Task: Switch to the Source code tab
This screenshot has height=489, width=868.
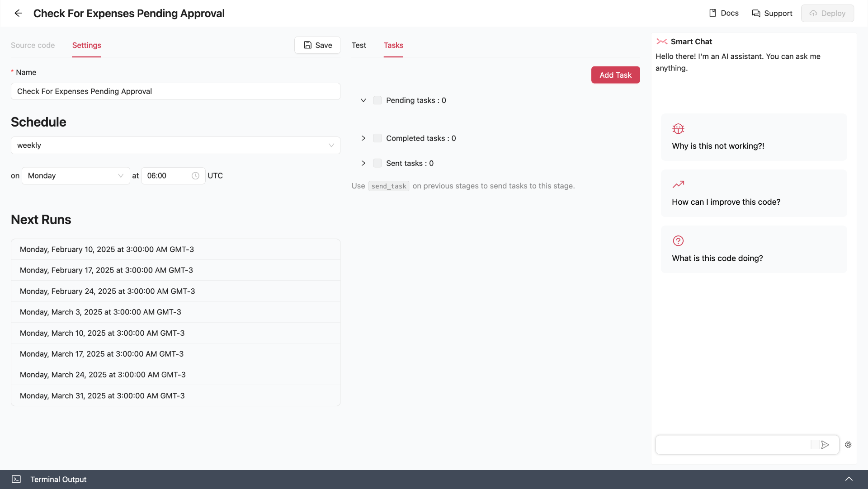Action: point(33,45)
